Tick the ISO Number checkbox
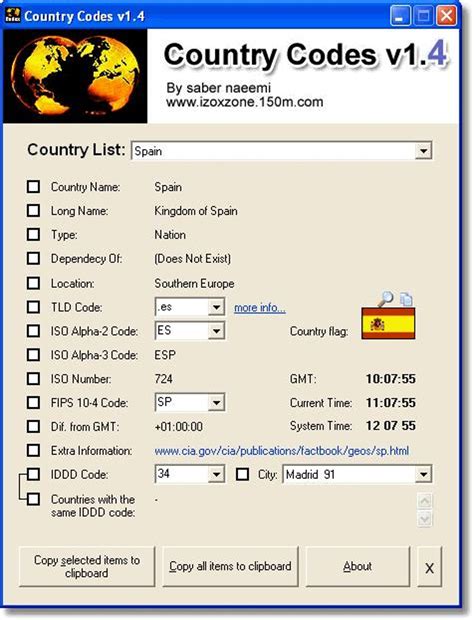474x620 pixels. tap(34, 379)
